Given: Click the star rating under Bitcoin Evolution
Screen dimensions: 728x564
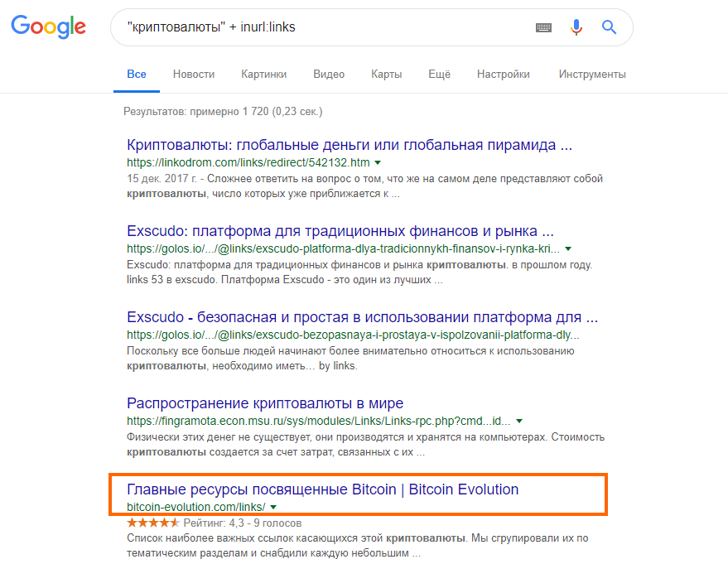Looking at the screenshot, I should pyautogui.click(x=152, y=523).
